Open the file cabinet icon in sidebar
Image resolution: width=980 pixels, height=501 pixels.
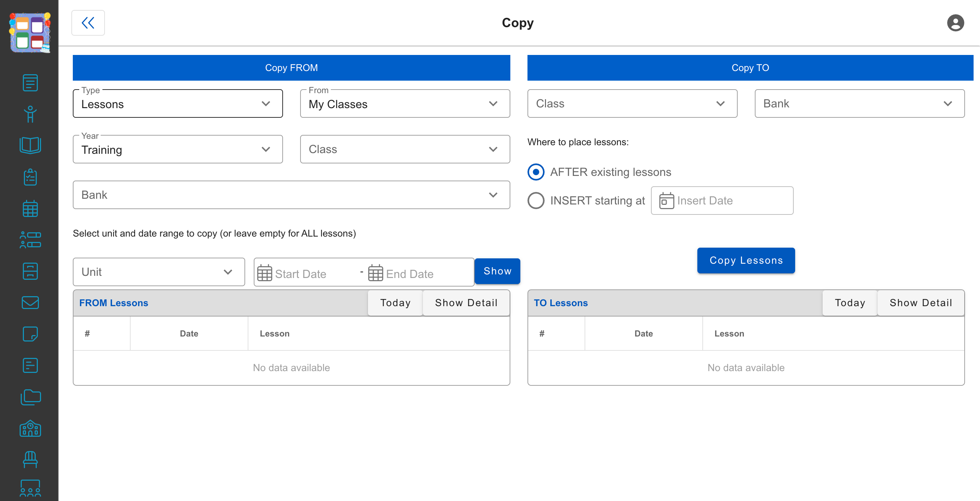[x=30, y=271]
